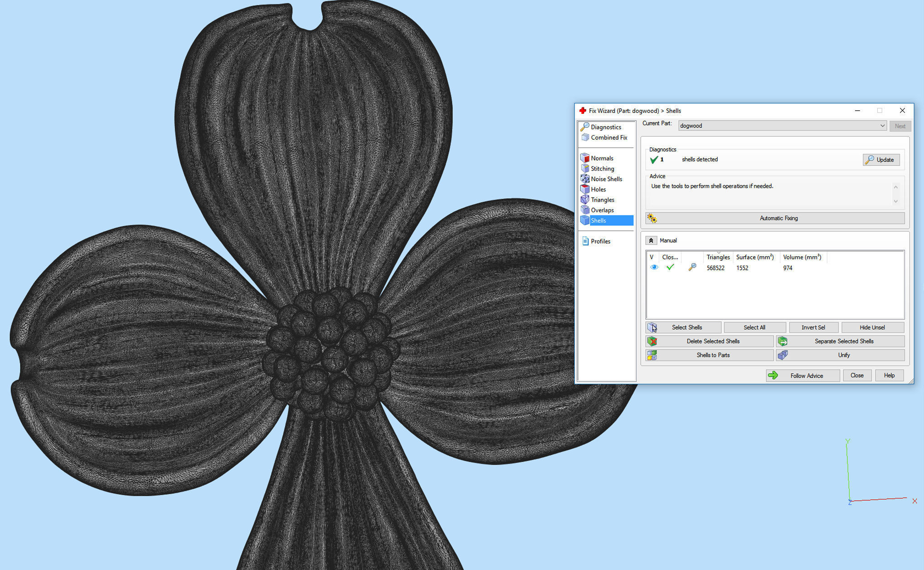Click the Clos... column header
The height and width of the screenshot is (570, 924).
670,257
